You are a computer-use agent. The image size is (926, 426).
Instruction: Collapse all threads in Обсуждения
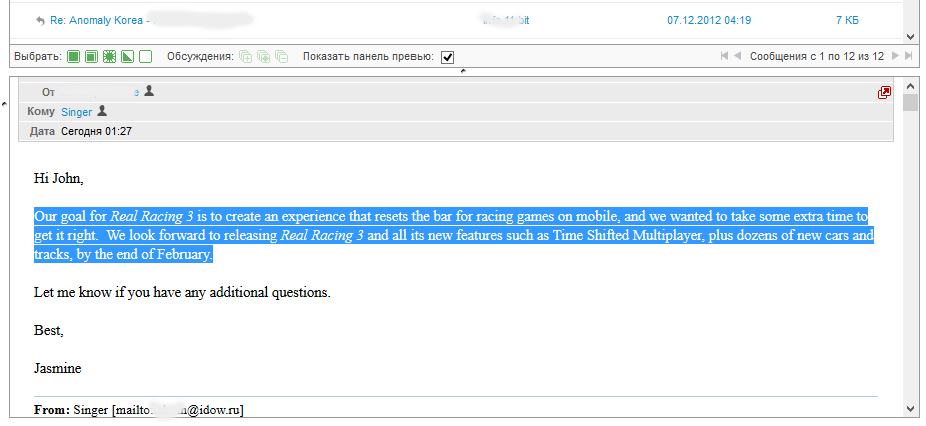pyautogui.click(x=282, y=57)
